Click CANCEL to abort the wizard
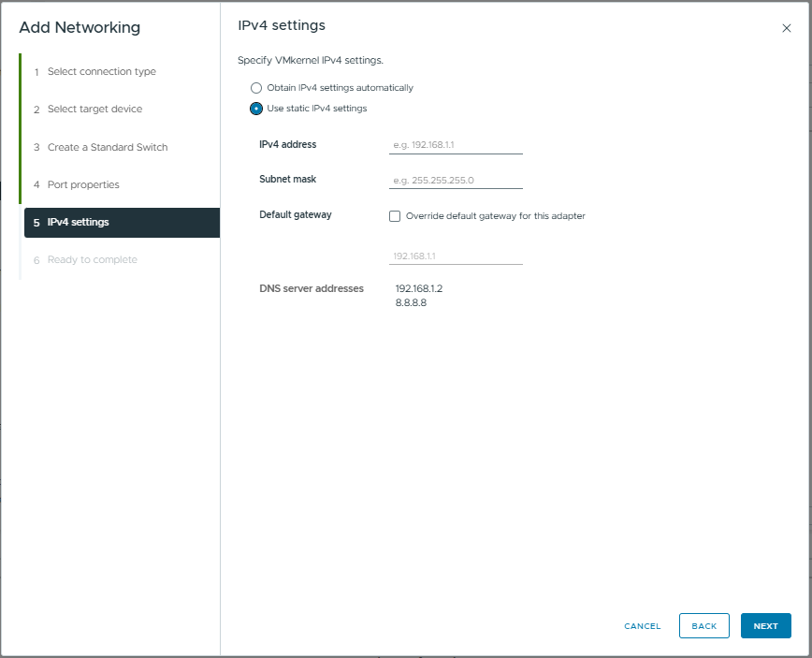Viewport: 812px width, 658px height. click(642, 625)
